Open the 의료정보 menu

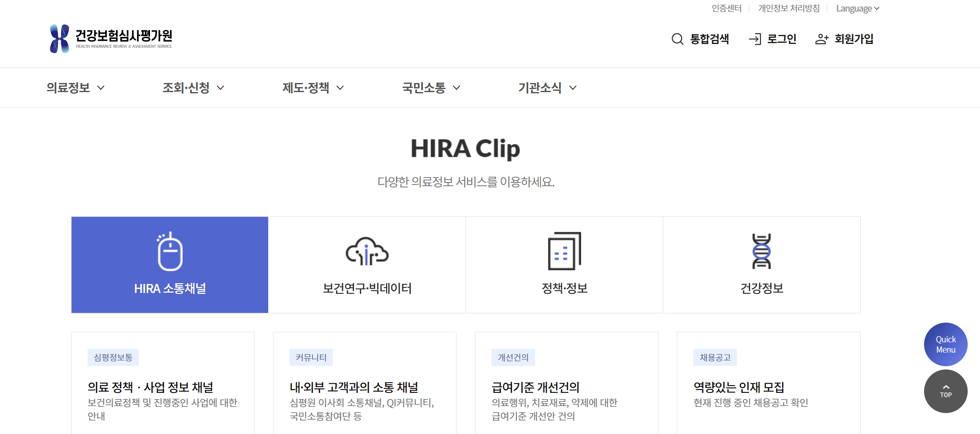pos(68,88)
